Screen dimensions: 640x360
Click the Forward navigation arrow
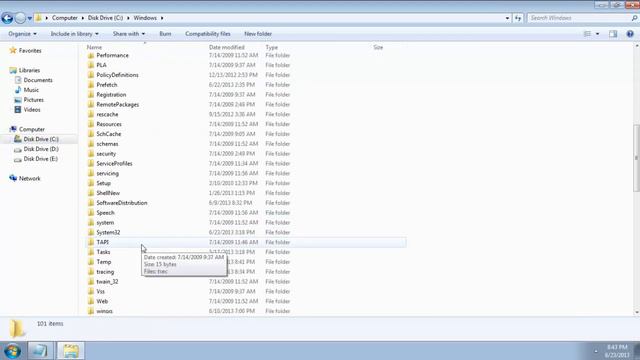pyautogui.click(x=20, y=18)
